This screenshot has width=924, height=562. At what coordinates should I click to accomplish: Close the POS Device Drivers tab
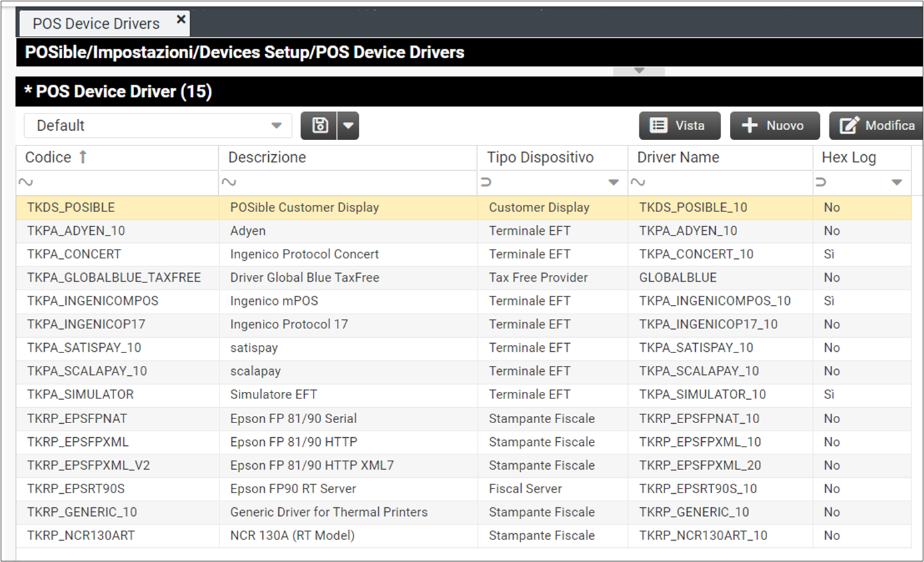(181, 20)
